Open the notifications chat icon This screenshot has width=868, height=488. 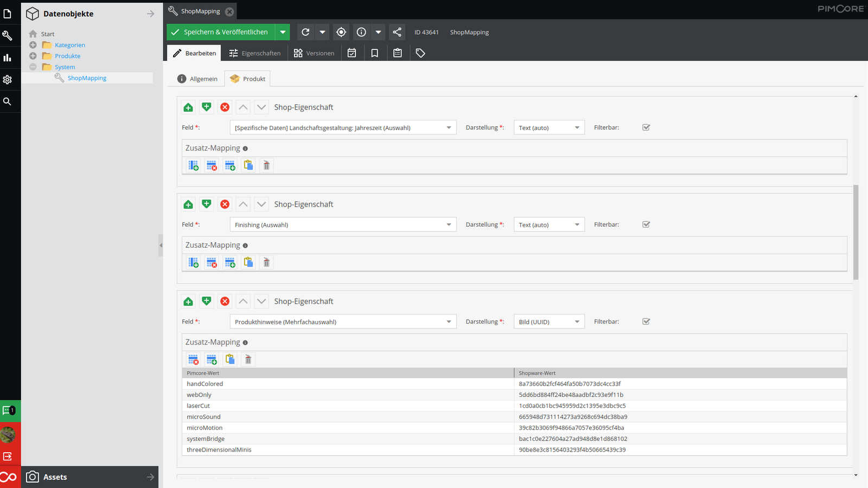click(9, 410)
